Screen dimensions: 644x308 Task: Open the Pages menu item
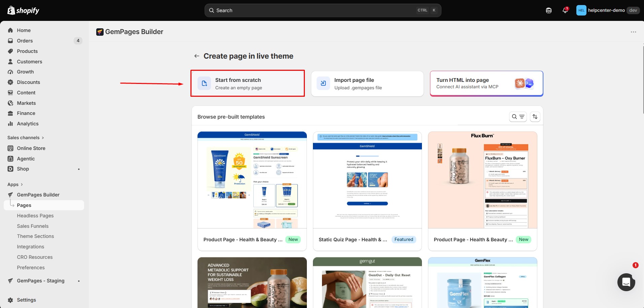coord(44,205)
